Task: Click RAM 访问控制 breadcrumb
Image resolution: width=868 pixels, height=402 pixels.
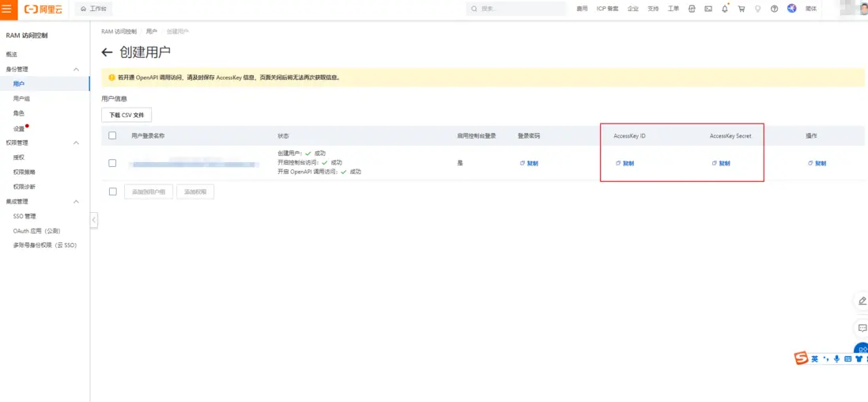Action: (x=119, y=32)
